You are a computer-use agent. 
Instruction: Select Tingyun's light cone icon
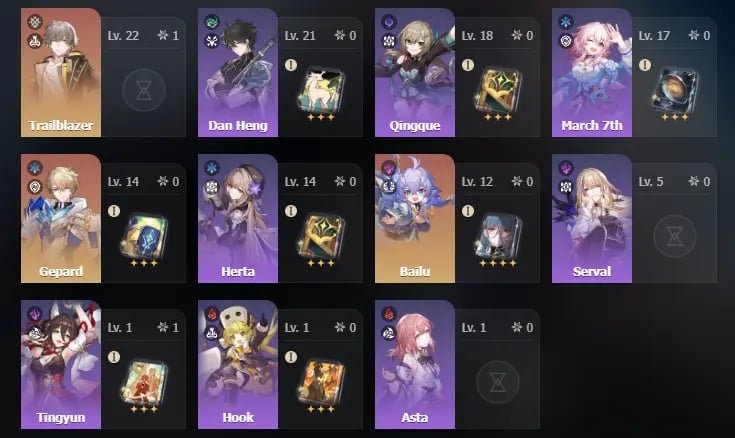pos(143,382)
